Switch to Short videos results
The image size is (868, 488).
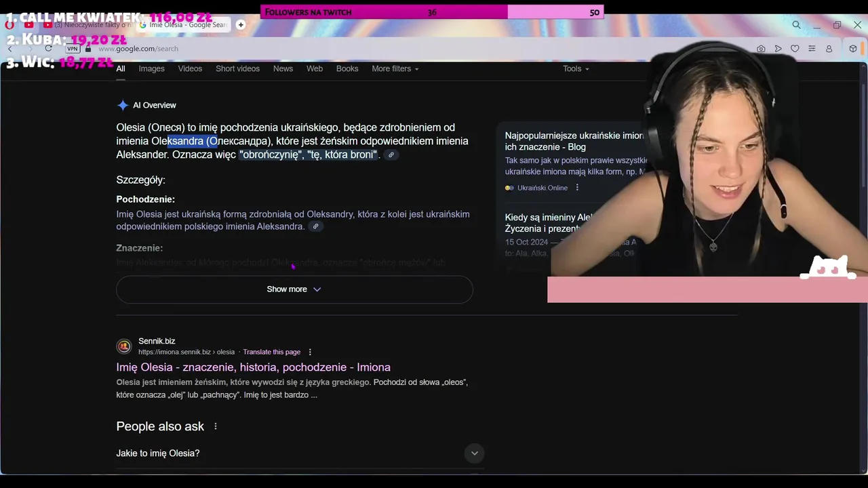click(237, 68)
